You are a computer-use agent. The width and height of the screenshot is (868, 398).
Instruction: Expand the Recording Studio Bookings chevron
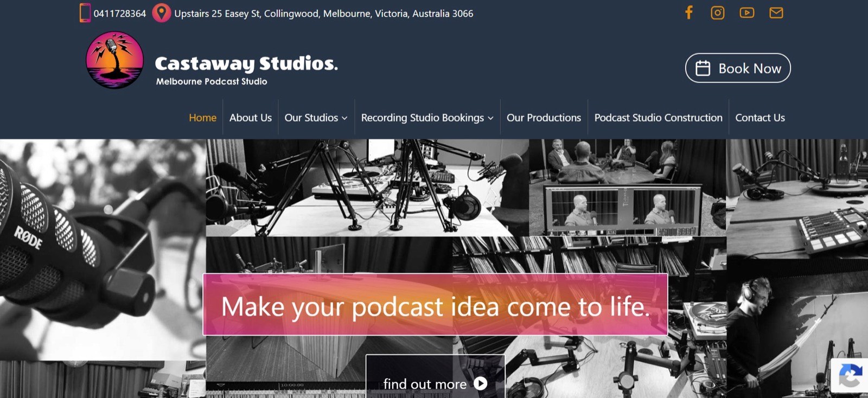point(490,118)
